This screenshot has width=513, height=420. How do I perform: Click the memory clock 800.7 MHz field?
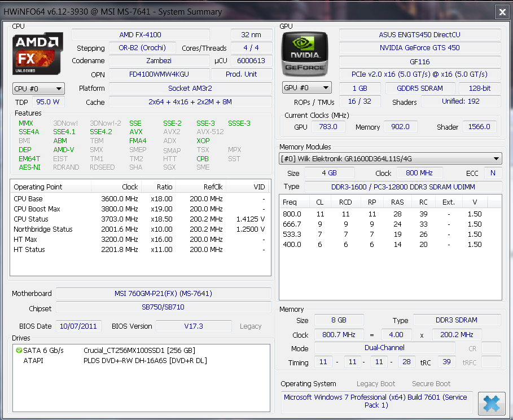point(339,335)
